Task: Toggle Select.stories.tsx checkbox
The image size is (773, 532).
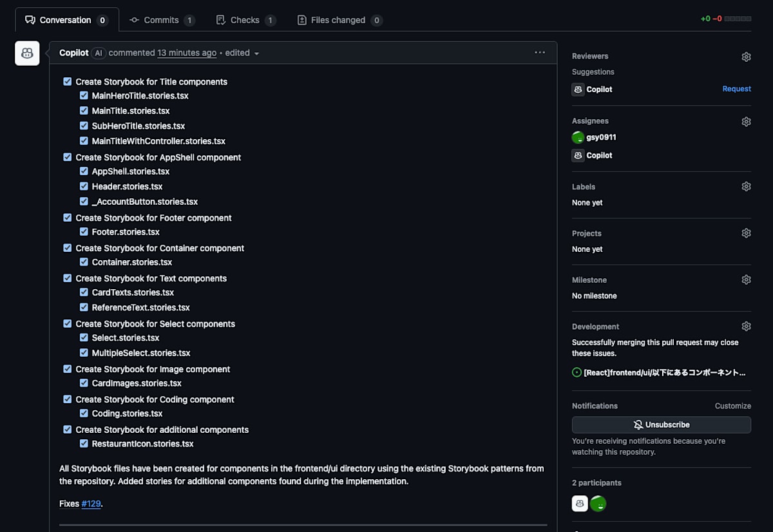Action: [84, 337]
